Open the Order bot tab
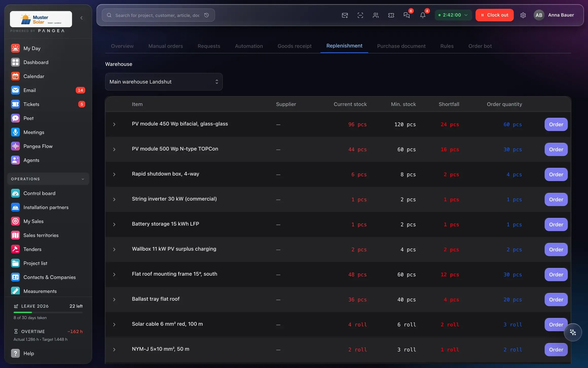 click(x=480, y=46)
